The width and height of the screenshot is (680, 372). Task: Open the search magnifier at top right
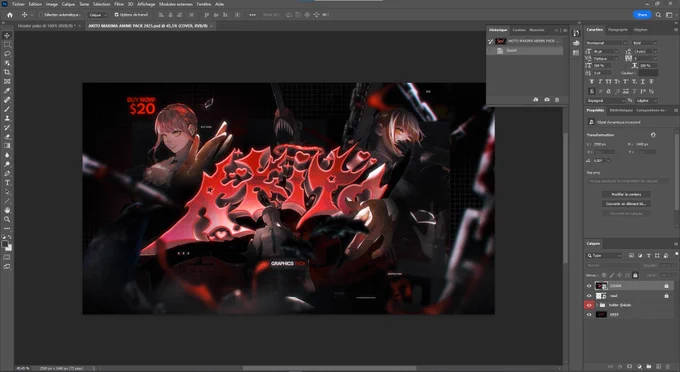[x=658, y=15]
